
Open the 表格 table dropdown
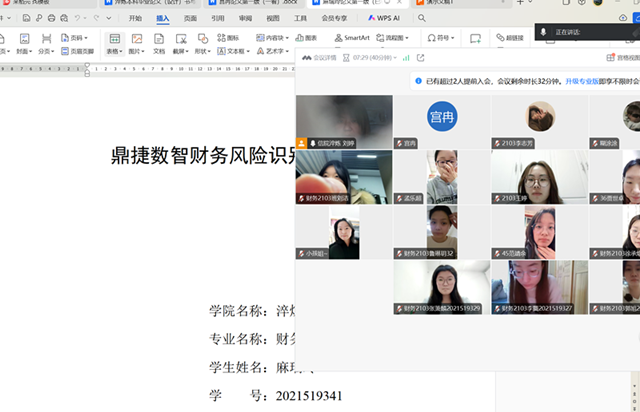115,44
